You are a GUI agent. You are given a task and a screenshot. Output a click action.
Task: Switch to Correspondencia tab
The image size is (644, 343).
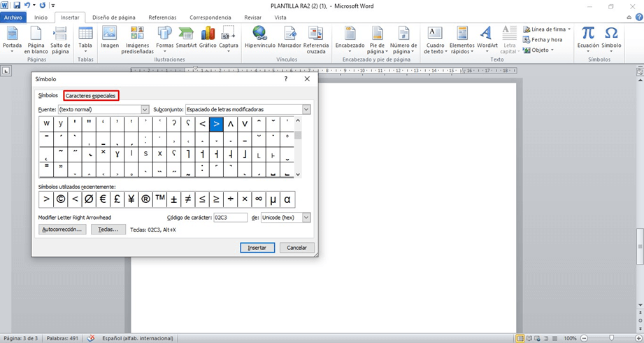point(210,17)
